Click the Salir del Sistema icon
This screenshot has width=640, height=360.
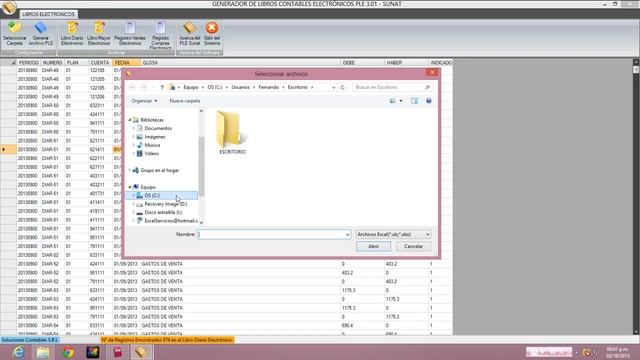[212, 34]
